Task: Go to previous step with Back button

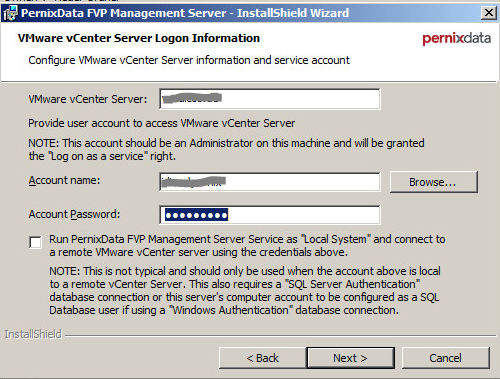Action: pos(262,358)
